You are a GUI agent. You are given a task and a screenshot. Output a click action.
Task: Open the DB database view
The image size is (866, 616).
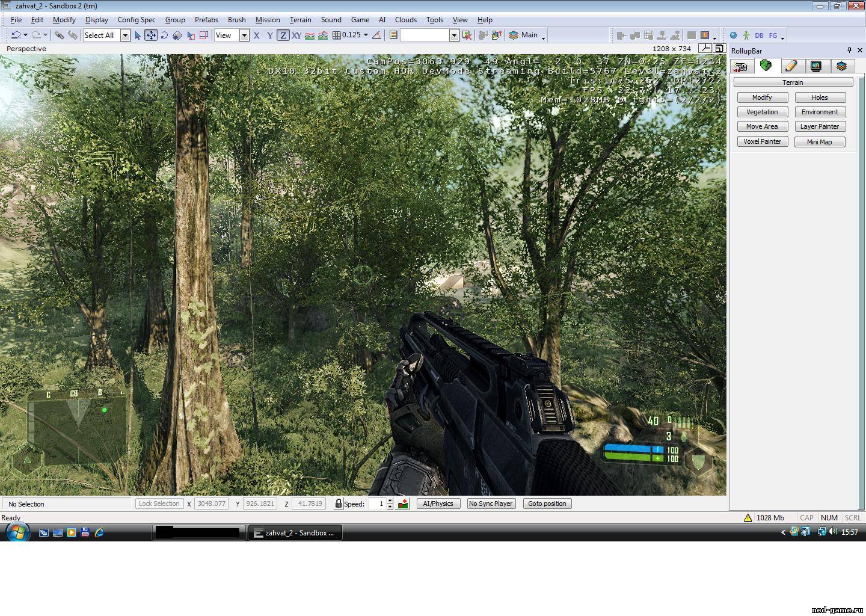tap(759, 35)
